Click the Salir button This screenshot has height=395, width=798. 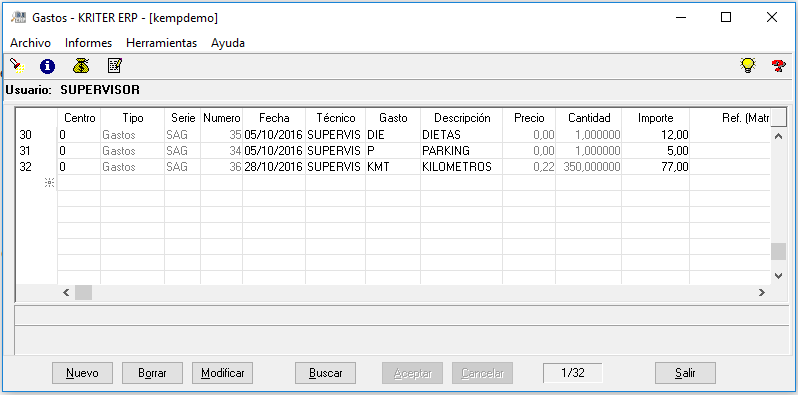click(685, 373)
